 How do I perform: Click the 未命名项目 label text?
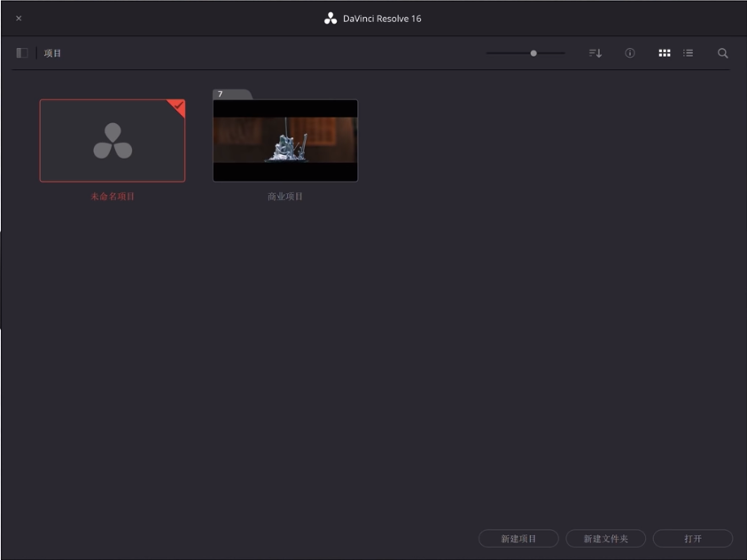point(113,197)
